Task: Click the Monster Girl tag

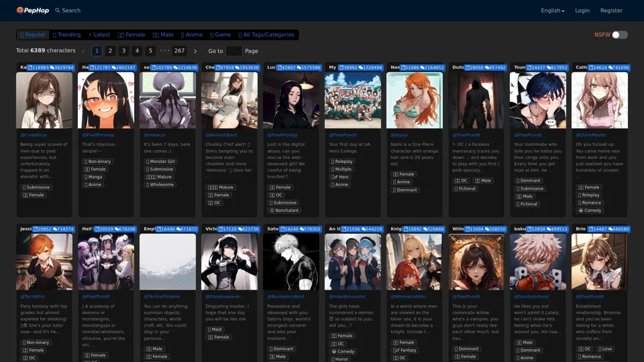Action: (x=160, y=162)
